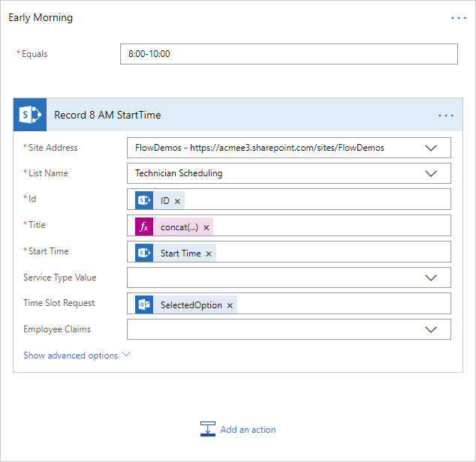
Task: Expand Show advanced options chevron
Action: click(x=126, y=354)
